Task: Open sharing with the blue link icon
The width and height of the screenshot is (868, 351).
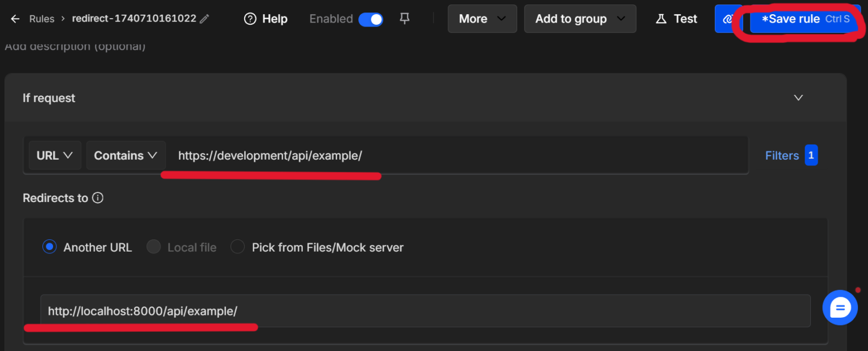Action: point(728,18)
